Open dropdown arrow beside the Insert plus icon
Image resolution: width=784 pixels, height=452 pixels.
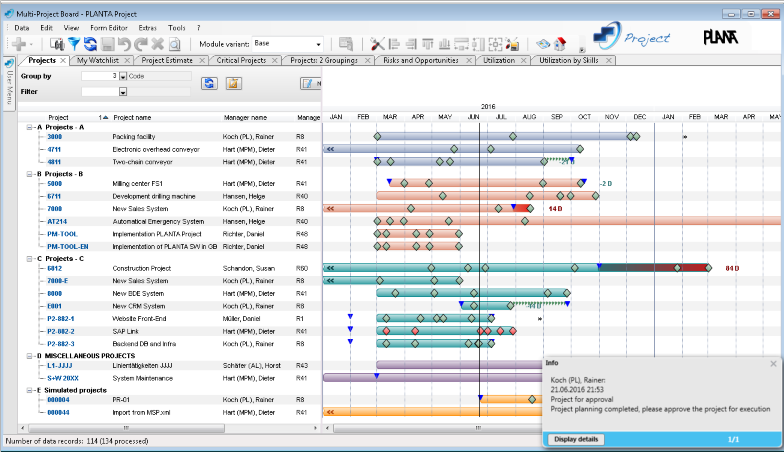coord(31,44)
